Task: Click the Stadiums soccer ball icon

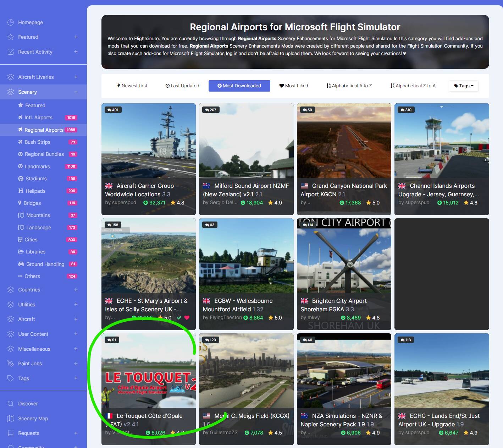Action: click(20, 179)
